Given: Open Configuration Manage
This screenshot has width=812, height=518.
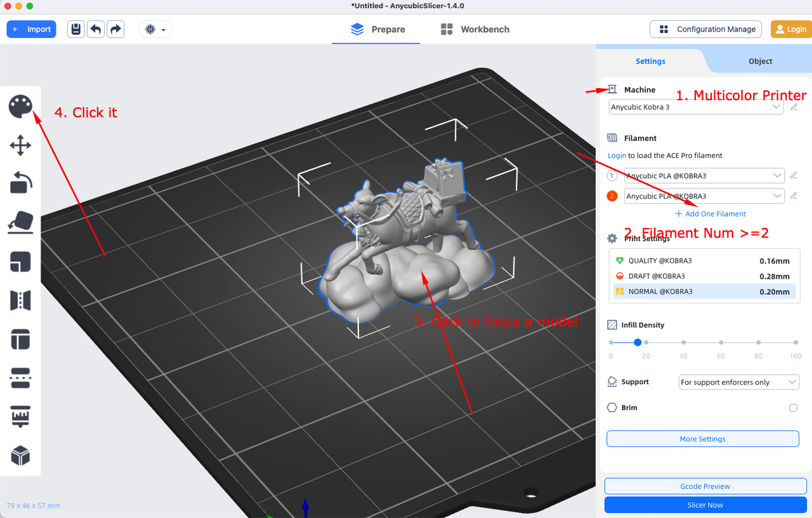Looking at the screenshot, I should (706, 29).
